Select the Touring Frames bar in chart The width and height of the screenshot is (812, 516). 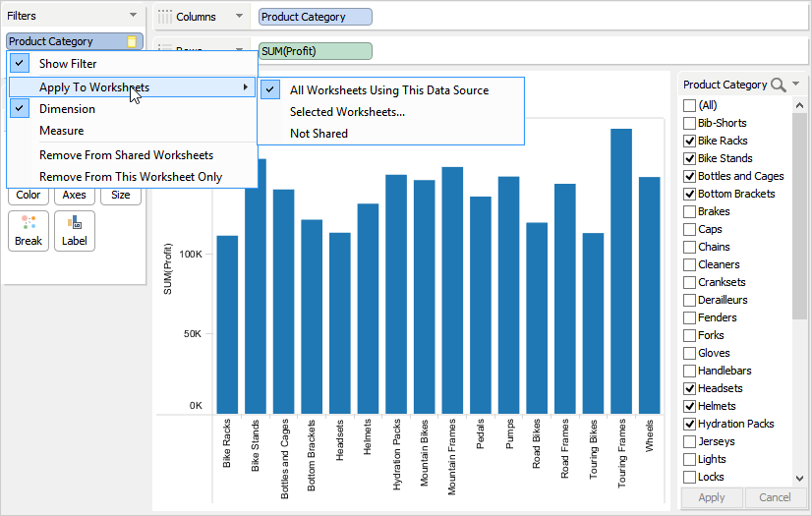point(621,271)
